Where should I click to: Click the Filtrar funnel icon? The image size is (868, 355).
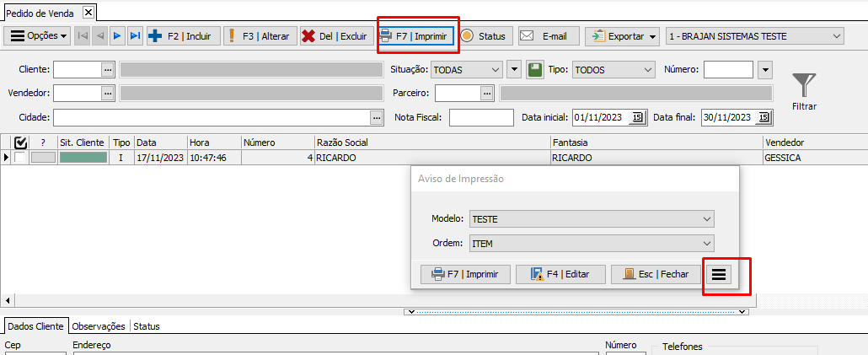click(x=804, y=85)
